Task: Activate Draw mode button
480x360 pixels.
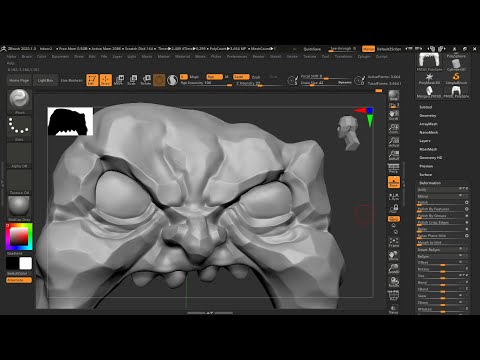Action: 106,80
